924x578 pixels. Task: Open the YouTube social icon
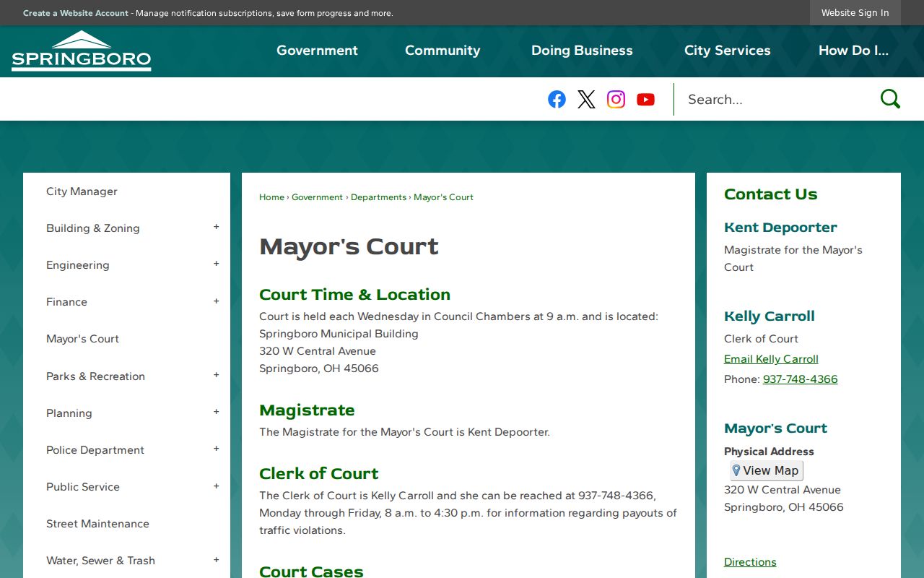pyautogui.click(x=645, y=99)
